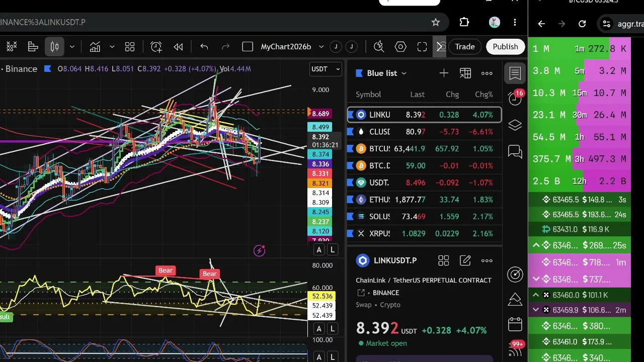This screenshot has width=644, height=362.
Task: Toggle the layout select square checkbox
Action: point(248,47)
